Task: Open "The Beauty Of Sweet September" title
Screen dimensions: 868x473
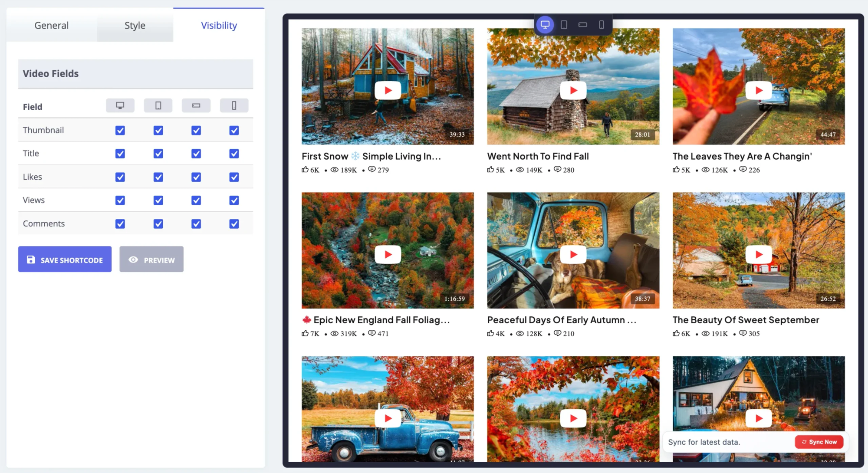Action: (746, 320)
